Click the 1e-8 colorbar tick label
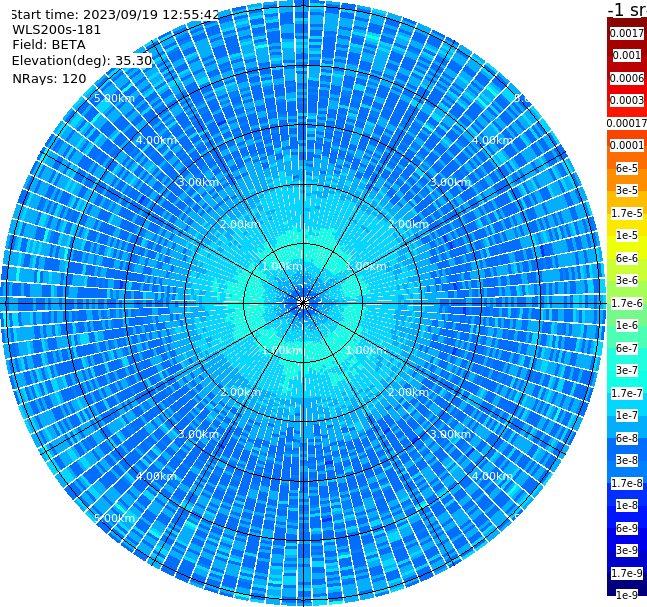The height and width of the screenshot is (607, 647). (627, 505)
